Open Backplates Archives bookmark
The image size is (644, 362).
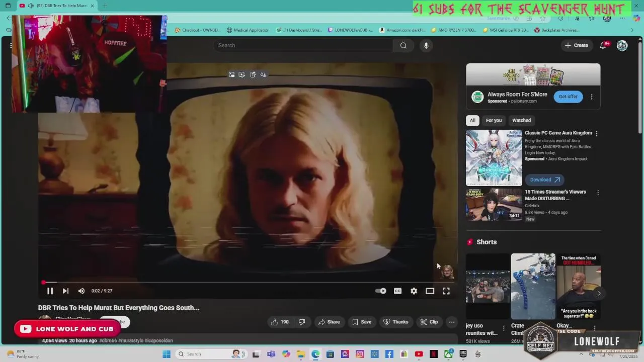[x=557, y=30]
